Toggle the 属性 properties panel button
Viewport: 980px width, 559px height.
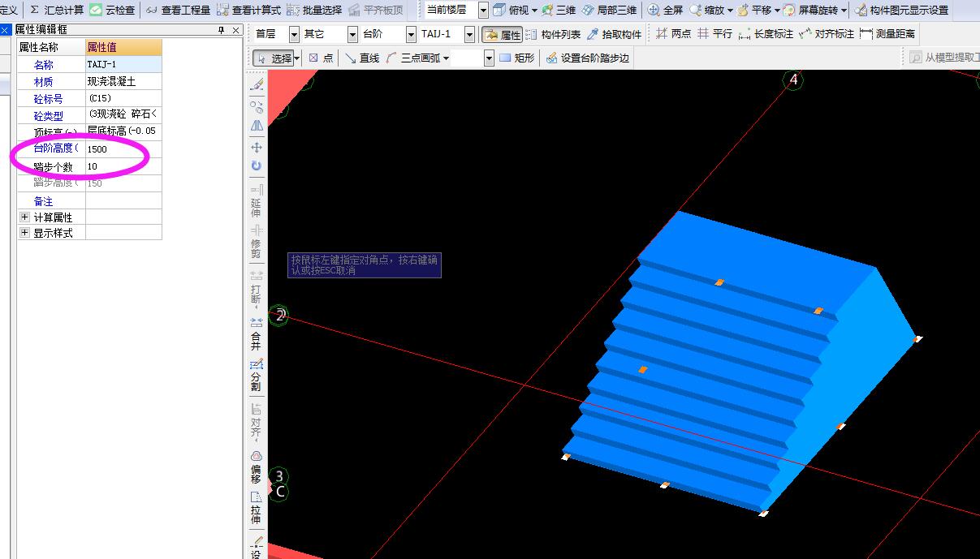click(502, 34)
